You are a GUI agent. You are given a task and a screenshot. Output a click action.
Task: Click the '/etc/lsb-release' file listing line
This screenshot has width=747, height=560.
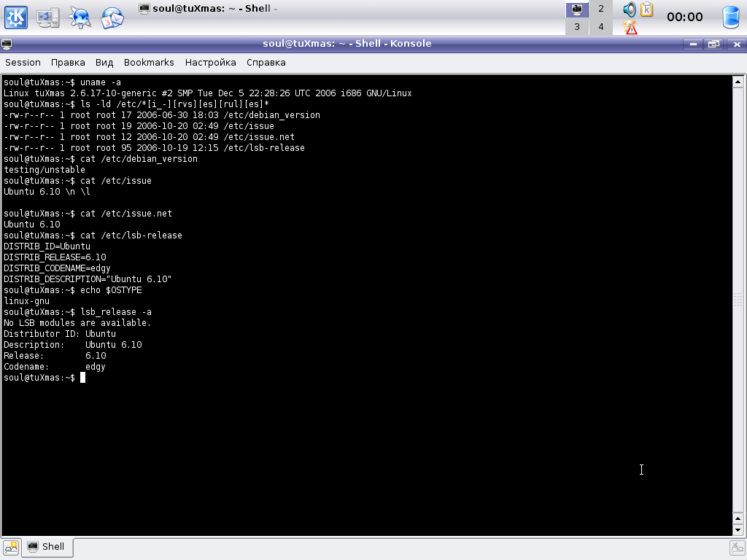pos(155,148)
